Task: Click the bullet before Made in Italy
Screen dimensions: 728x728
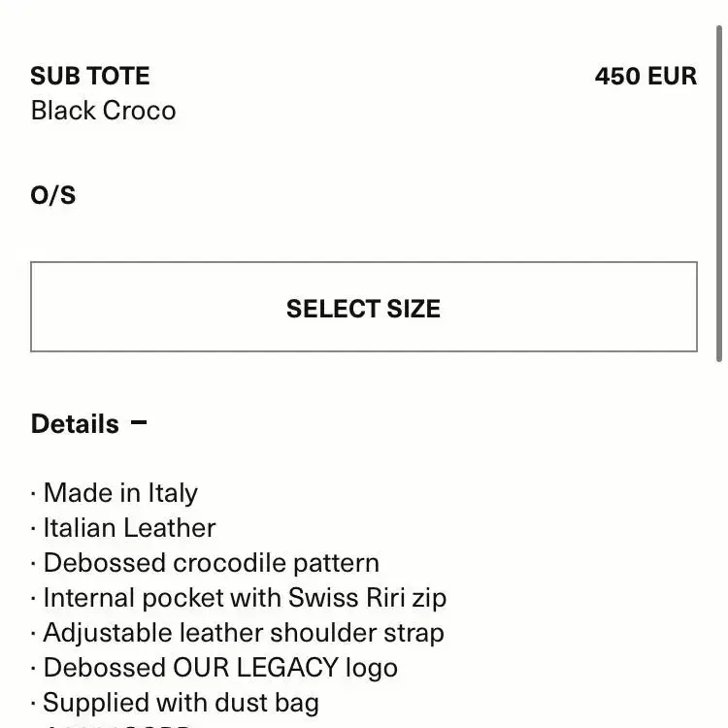Action: (33, 493)
